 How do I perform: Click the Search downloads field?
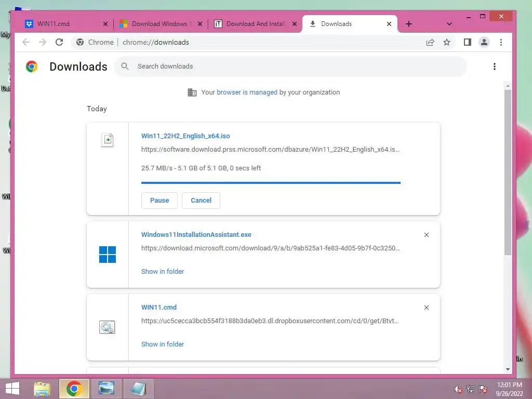coord(291,66)
